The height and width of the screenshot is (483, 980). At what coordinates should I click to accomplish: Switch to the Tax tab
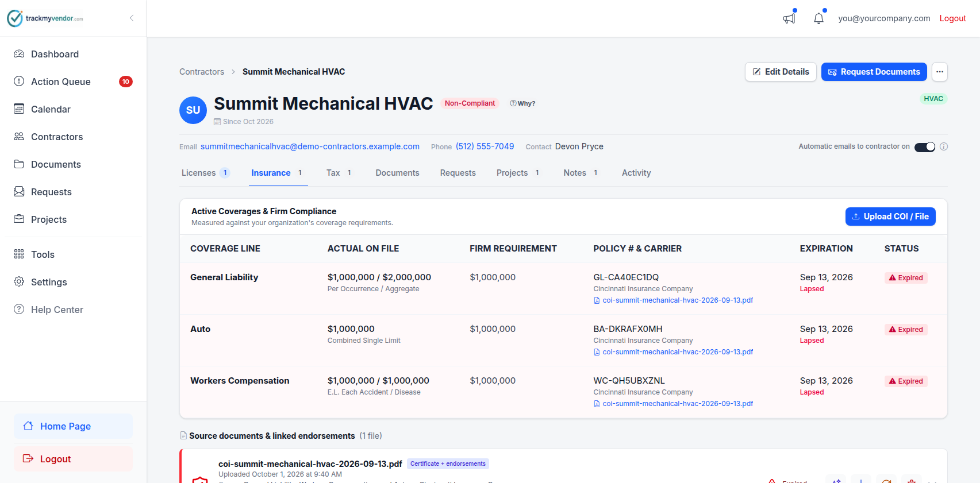point(339,173)
